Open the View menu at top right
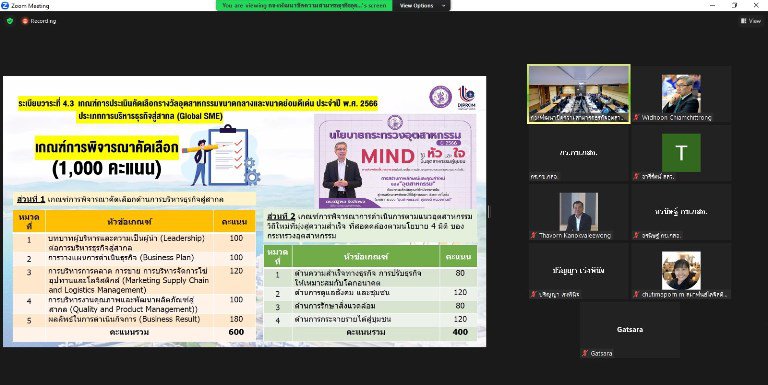This screenshot has width=768, height=385. [751, 21]
